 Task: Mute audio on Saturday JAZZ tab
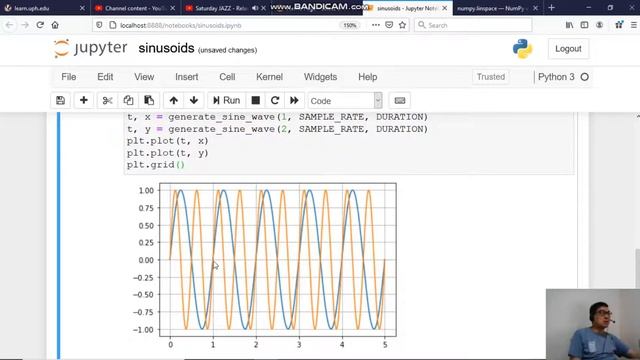(256, 8)
